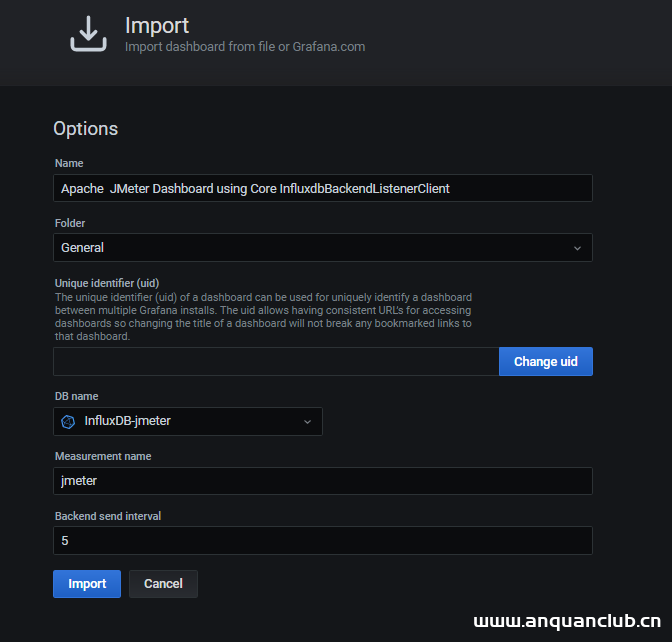Click the Measurement name field with jmeter
The width and height of the screenshot is (672, 642).
pyautogui.click(x=323, y=481)
